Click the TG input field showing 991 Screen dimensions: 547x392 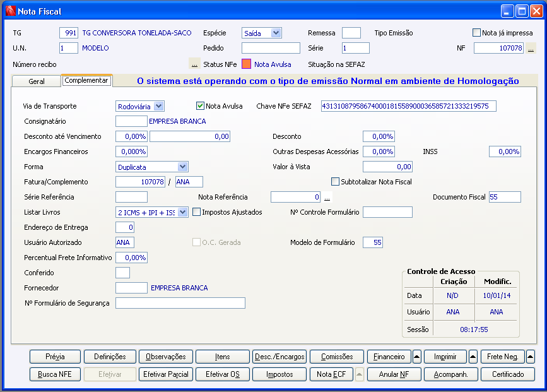point(69,33)
